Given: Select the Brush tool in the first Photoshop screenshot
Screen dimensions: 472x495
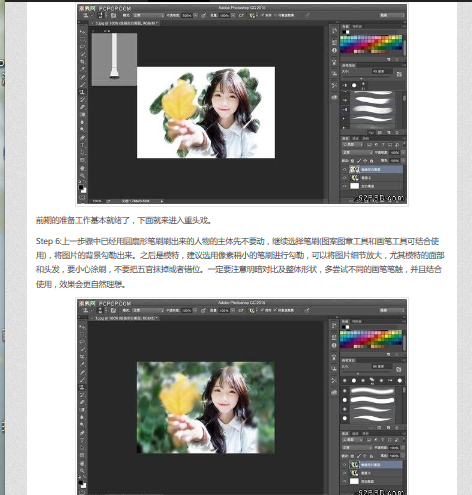Looking at the screenshot, I should point(82,84).
